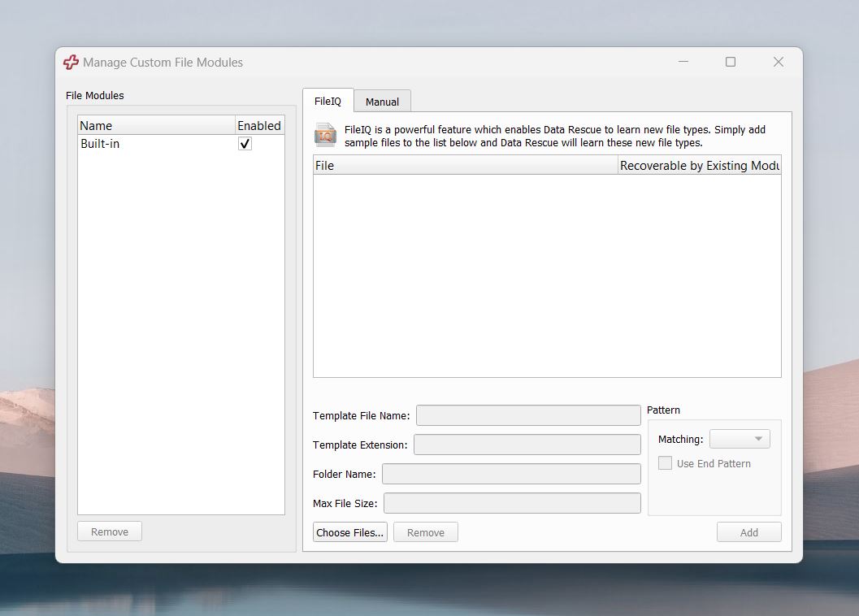Image resolution: width=859 pixels, height=616 pixels.
Task: Close the Manage Custom File Modules window
Action: [778, 62]
